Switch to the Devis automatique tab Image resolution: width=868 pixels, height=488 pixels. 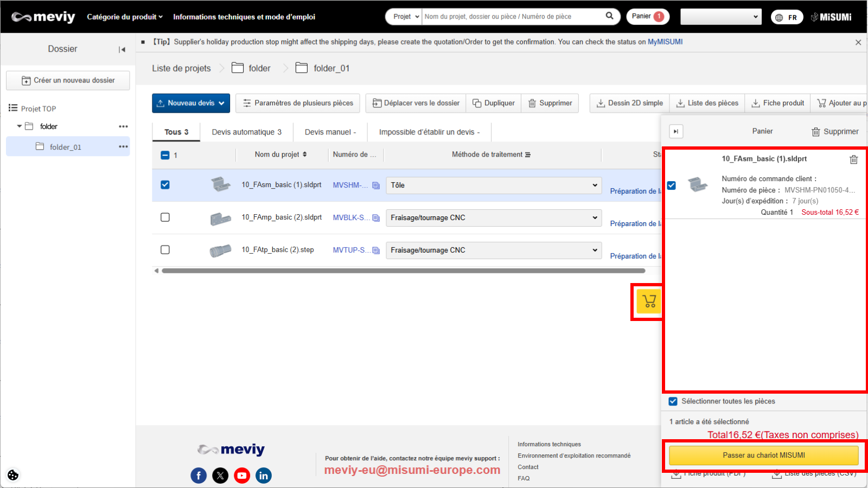246,132
